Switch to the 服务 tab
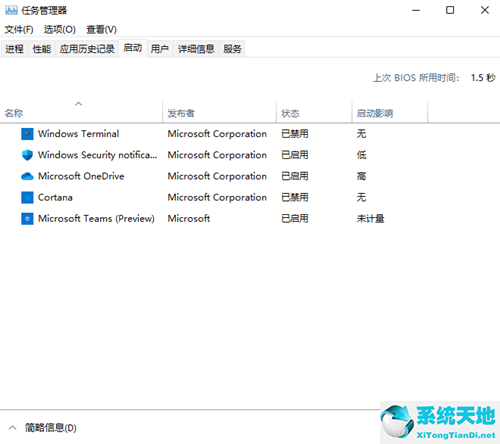Screen dimensions: 500x444 point(232,49)
